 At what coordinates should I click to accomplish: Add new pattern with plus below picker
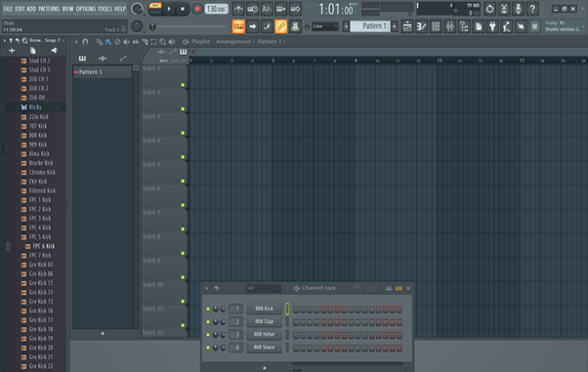tap(103, 333)
